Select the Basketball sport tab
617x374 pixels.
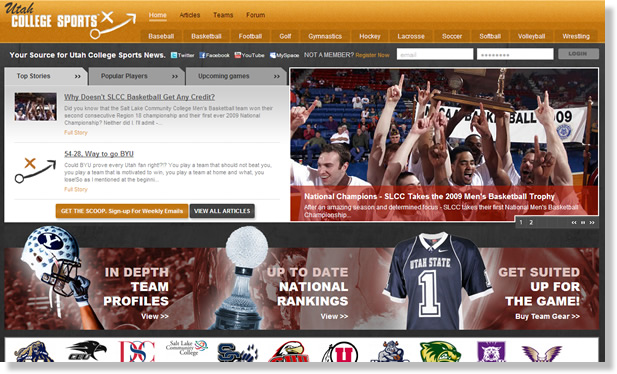(206, 36)
